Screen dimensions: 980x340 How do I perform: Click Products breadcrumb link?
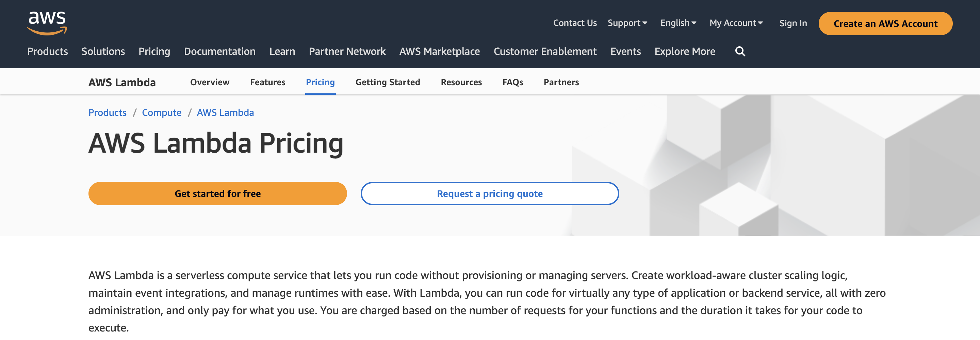coord(107,113)
